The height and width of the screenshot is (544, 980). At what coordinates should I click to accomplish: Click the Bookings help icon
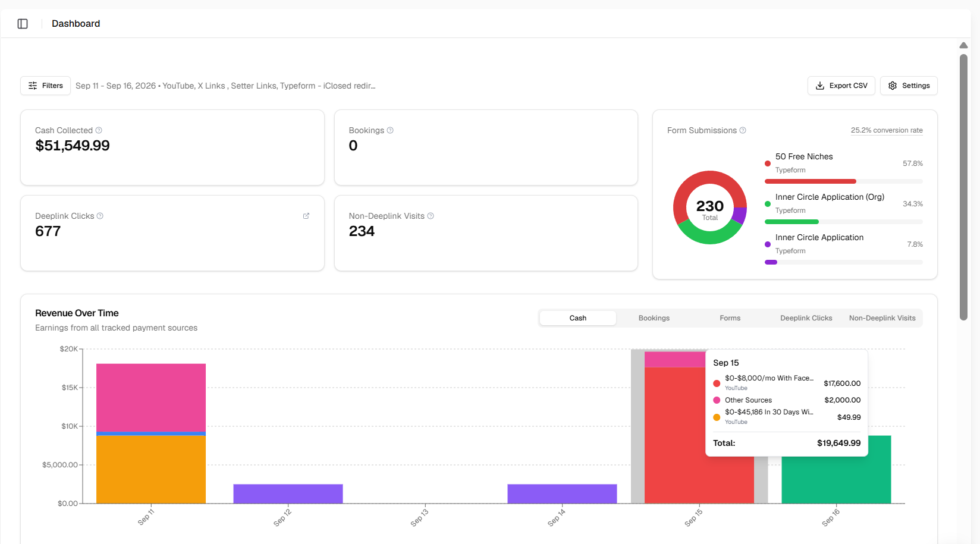point(390,130)
